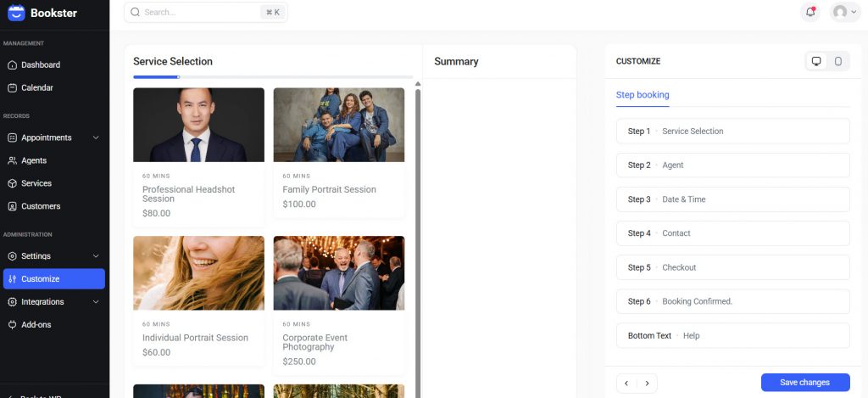Click the Bookster logo icon
The image size is (868, 398).
point(16,13)
